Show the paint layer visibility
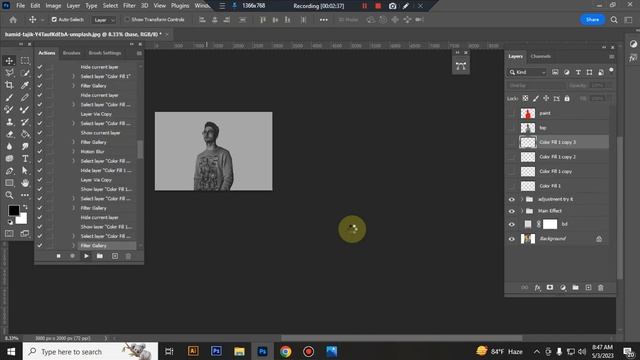Image resolution: width=640 pixels, height=360 pixels. point(512,113)
